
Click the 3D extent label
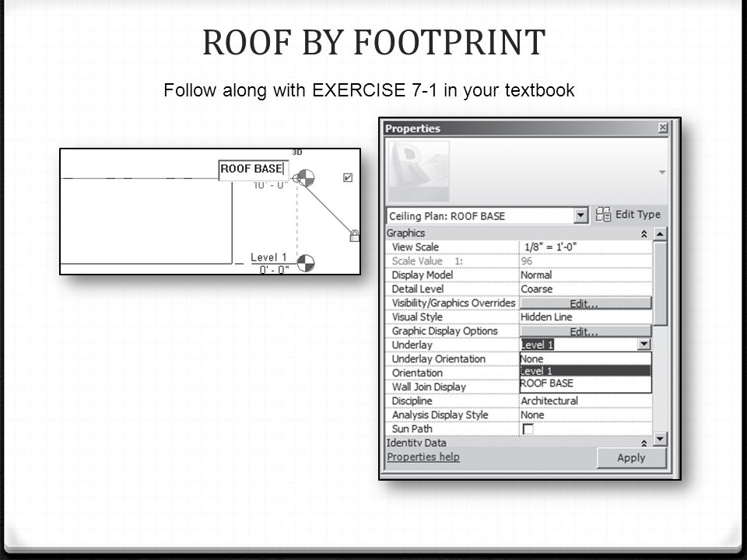(x=296, y=152)
